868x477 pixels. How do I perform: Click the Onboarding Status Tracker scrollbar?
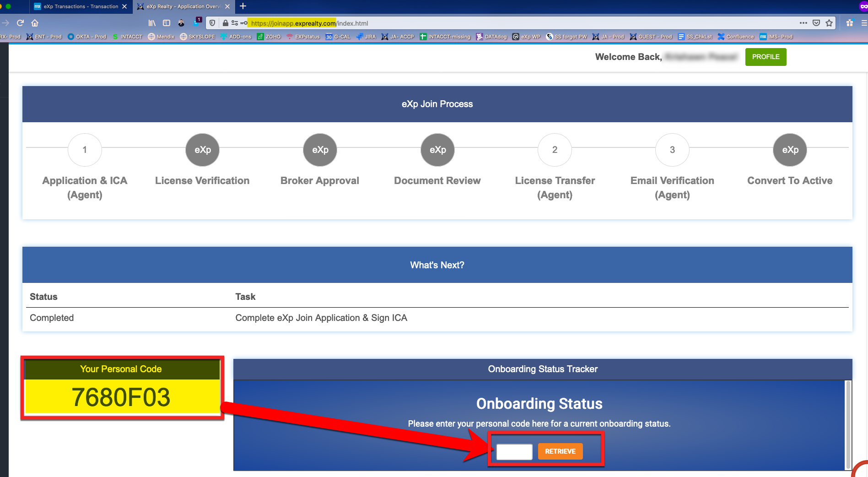coord(848,425)
